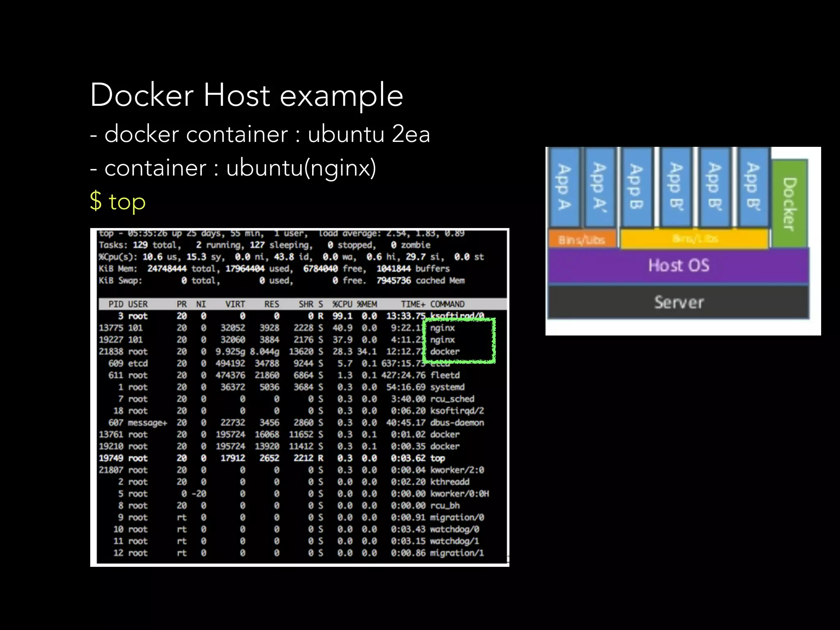Click the App A block in diagram
This screenshot has width=840, height=630.
tap(564, 187)
